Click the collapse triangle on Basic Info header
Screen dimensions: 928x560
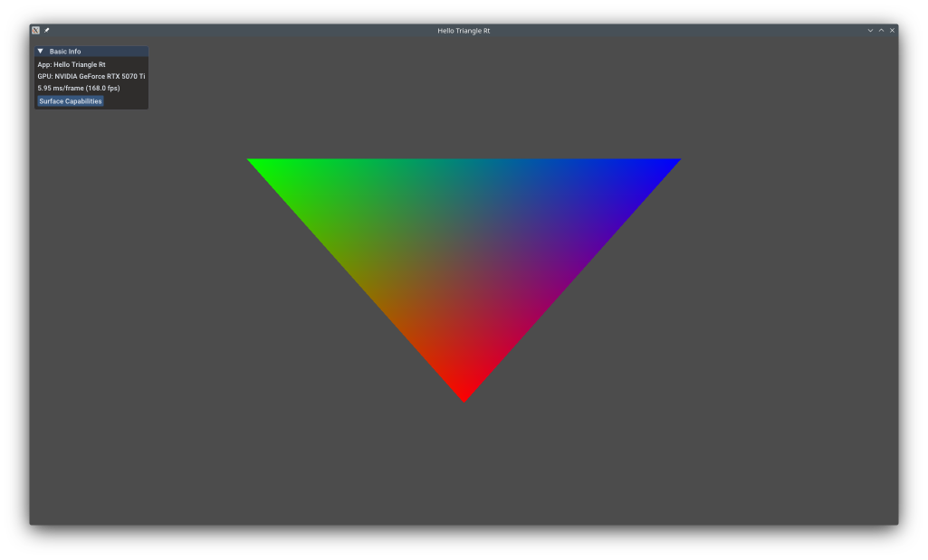tap(41, 52)
